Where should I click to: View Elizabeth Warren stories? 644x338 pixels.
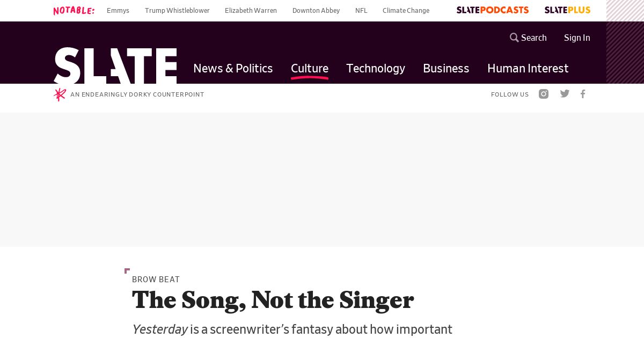[251, 10]
